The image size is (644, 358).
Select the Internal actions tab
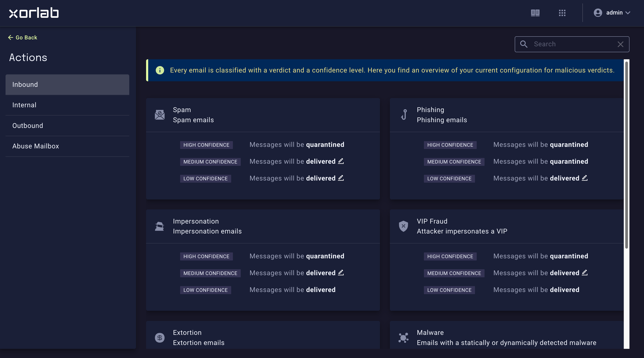click(x=67, y=105)
